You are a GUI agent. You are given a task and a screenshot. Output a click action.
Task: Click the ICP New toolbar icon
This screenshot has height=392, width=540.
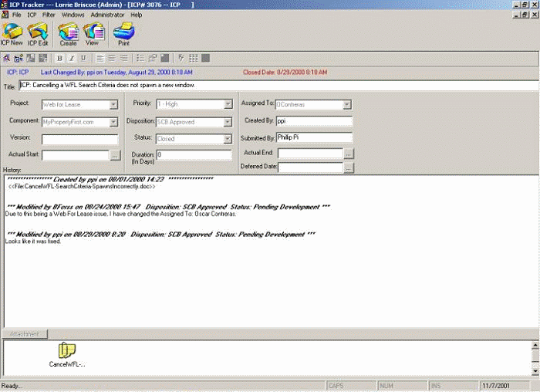point(12,32)
